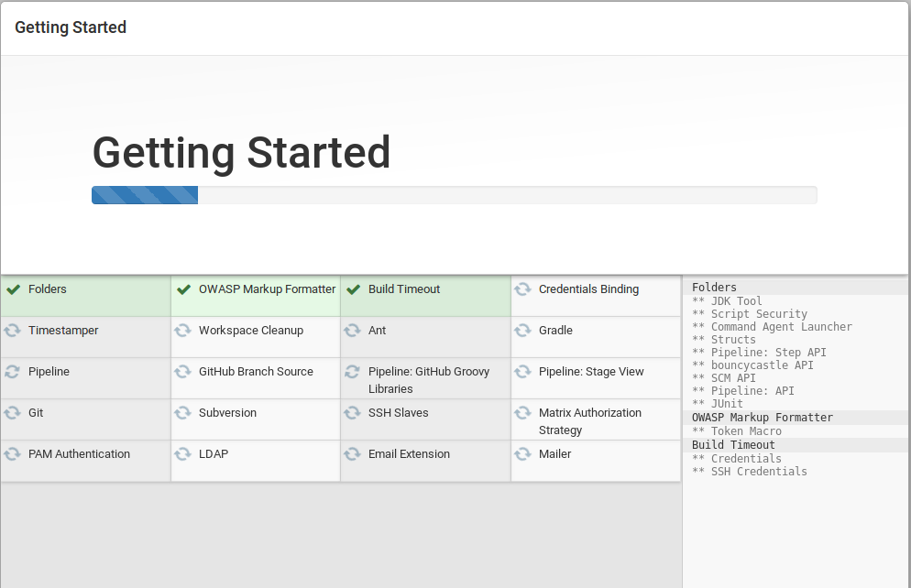This screenshot has height=588, width=911.
Task: Click the Build Timeout heading in log
Action: pos(733,444)
